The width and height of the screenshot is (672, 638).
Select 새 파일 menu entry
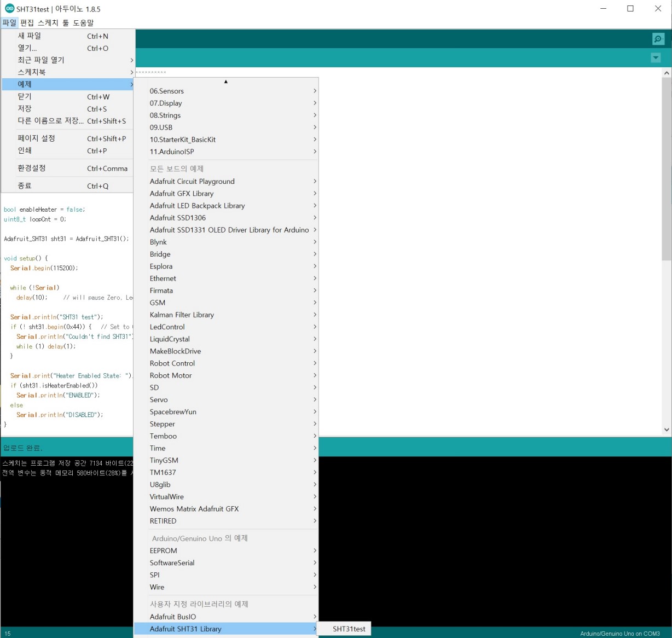(68, 36)
